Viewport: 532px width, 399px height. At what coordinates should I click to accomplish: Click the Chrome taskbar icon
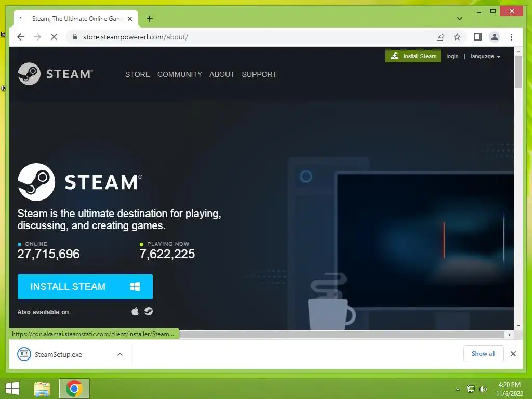74,389
